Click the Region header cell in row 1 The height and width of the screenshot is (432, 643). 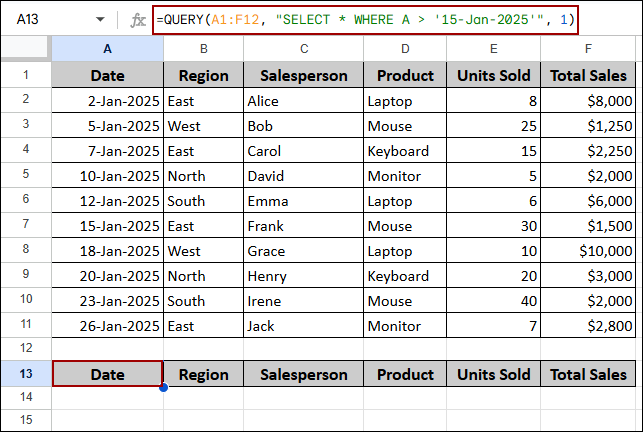203,75
